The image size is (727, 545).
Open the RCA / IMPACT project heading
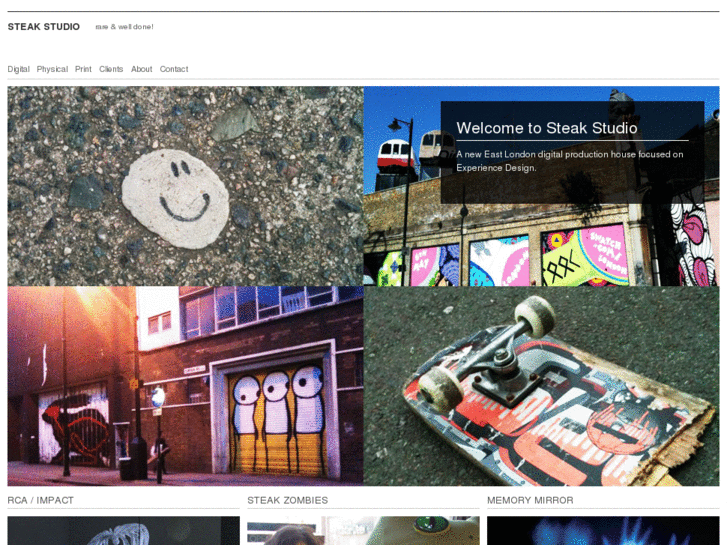point(41,500)
